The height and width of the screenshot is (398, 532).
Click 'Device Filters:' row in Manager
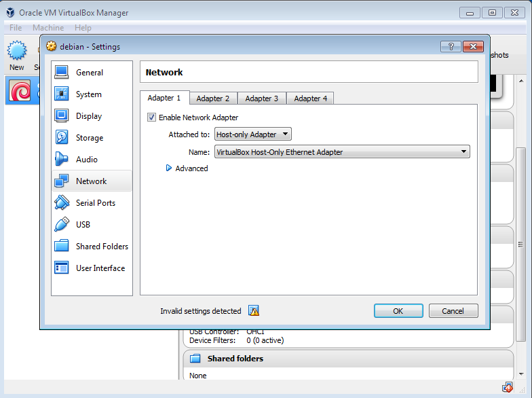tap(236, 340)
